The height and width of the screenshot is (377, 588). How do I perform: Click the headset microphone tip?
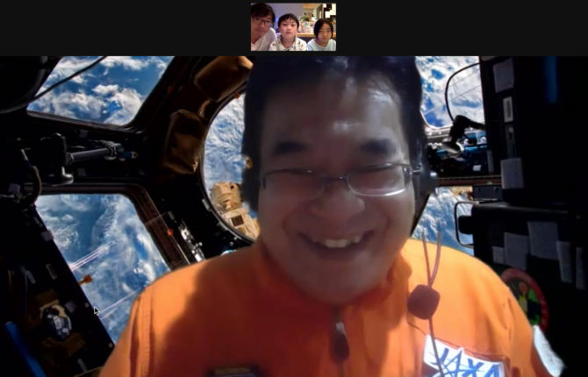pos(424,301)
